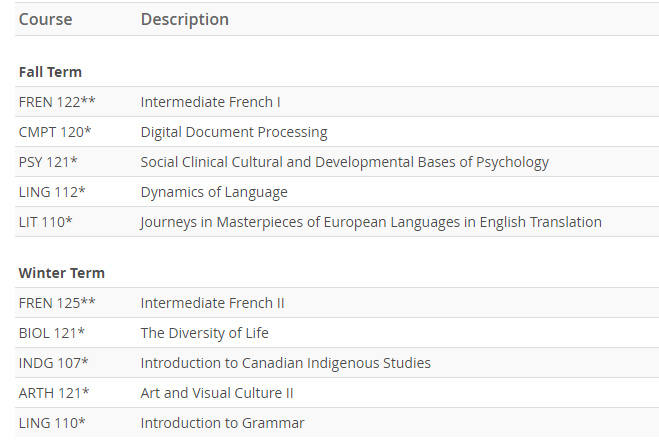This screenshot has height=440, width=659.
Task: Select the Intermediate French I description
Action: [210, 102]
